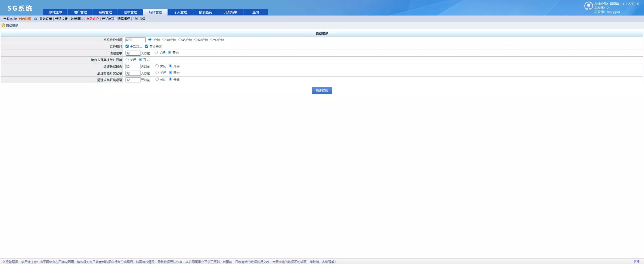Open the 赔率模板 submenu link
Viewport: 644px width, 265px height.
point(124,19)
